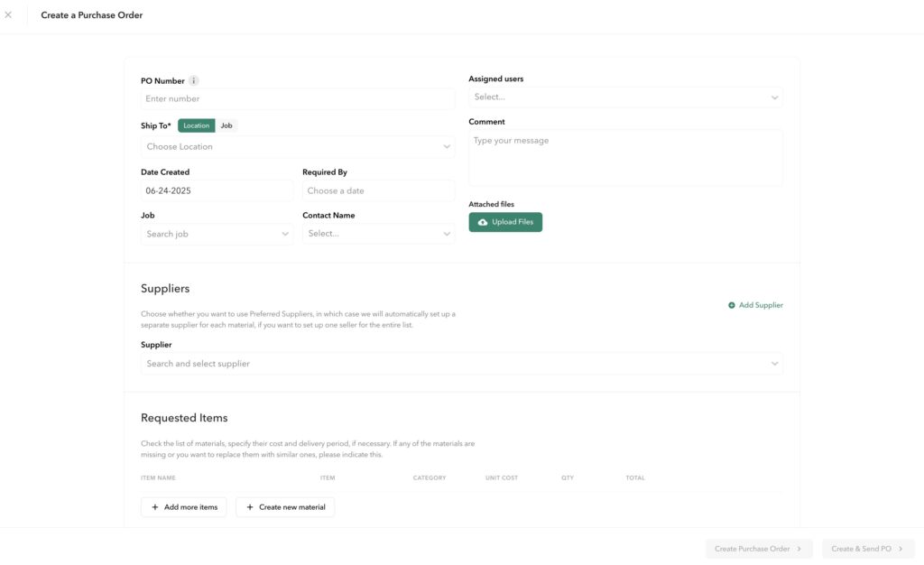
Task: Focus the PO Number input field
Action: [298, 99]
